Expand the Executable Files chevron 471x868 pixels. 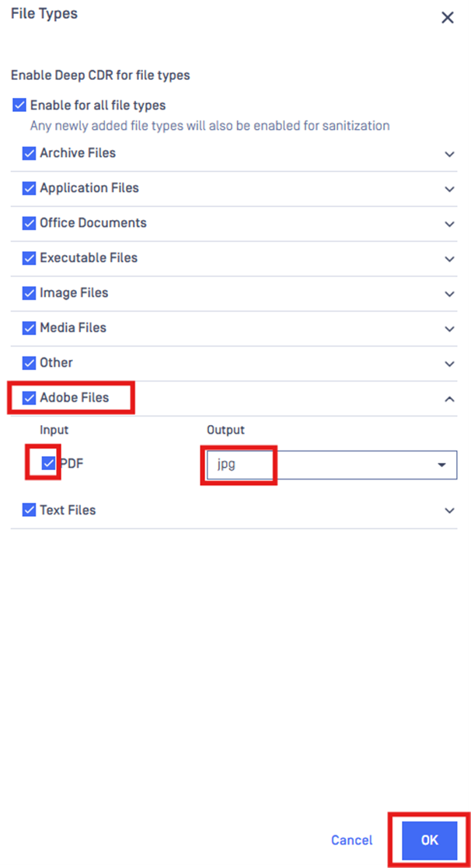pos(449,259)
